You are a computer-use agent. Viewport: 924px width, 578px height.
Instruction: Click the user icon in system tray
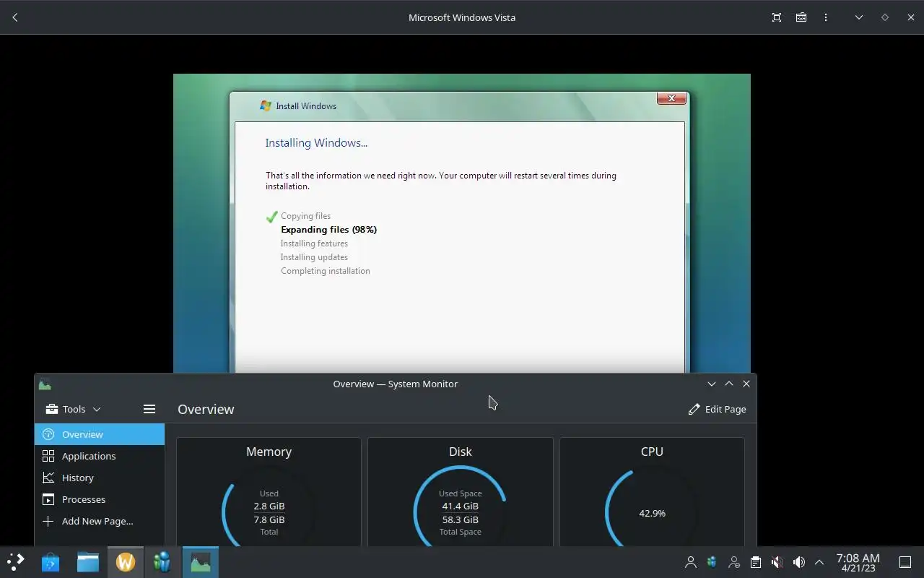coord(691,562)
